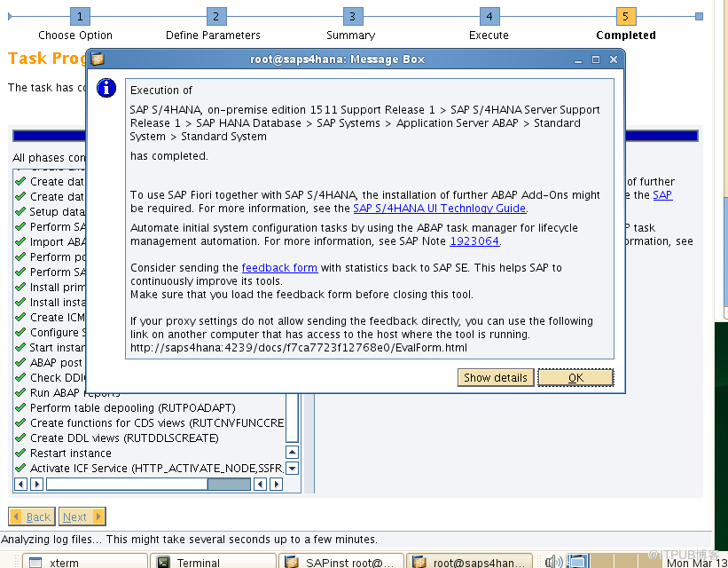This screenshot has width=728, height=568.
Task: Click the Message Box title bar window icon
Action: point(98,59)
